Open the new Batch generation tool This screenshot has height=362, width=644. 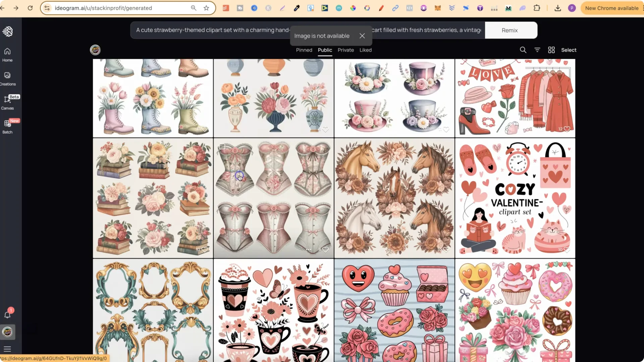click(x=7, y=126)
